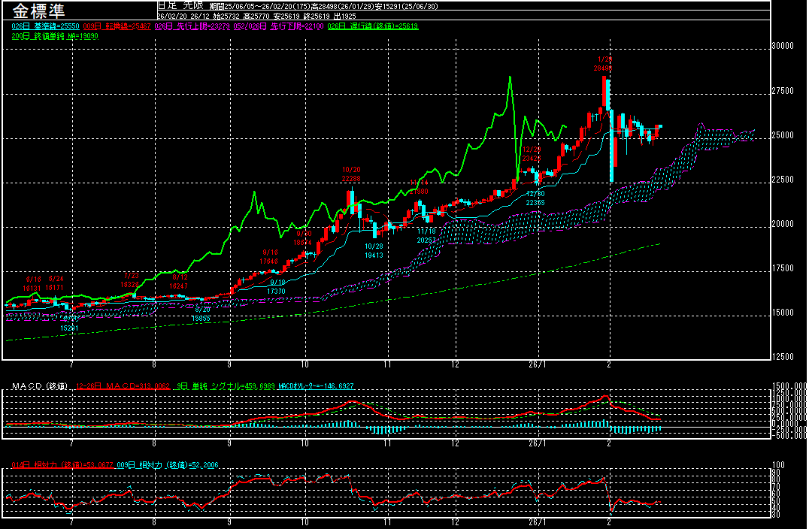Click the 10/28 low label 19413
812x529 pixels.
374,255
